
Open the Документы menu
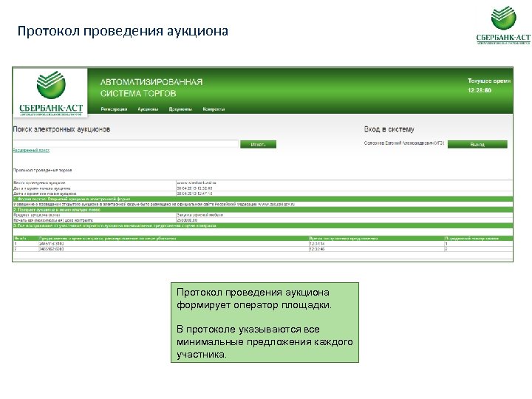click(180, 109)
